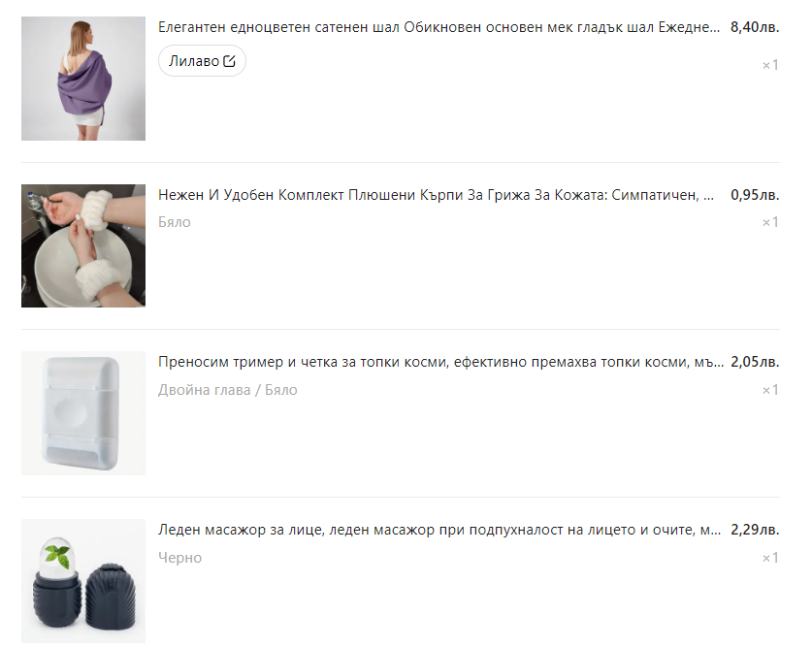Screen dimensions: 812x649
Task: Click the 8,40лв. price of scarf
Action: coord(755,27)
